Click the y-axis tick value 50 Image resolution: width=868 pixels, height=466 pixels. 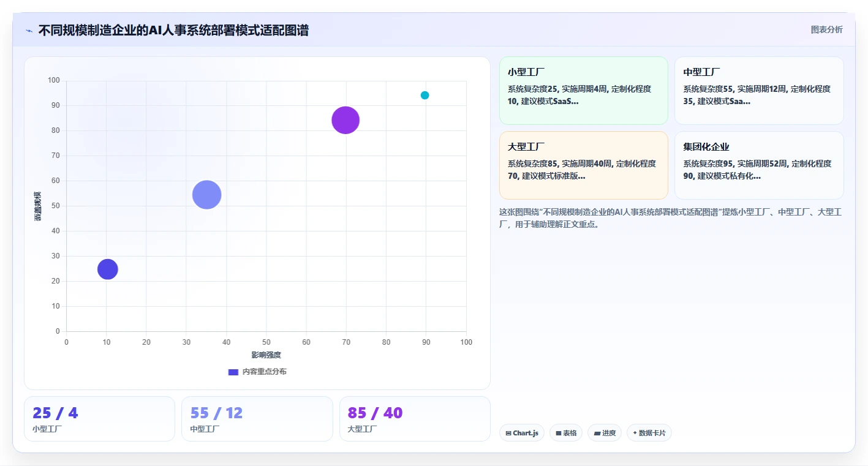[x=56, y=206]
